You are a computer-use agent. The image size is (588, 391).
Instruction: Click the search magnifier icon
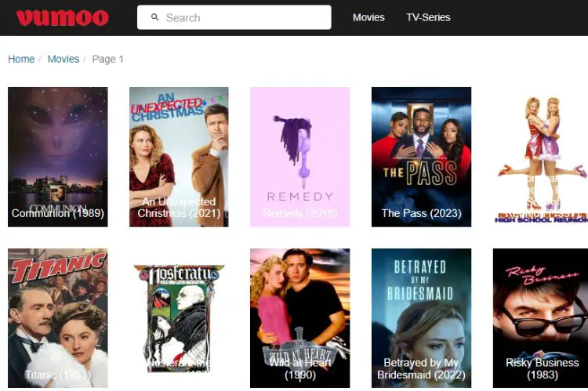coord(154,17)
